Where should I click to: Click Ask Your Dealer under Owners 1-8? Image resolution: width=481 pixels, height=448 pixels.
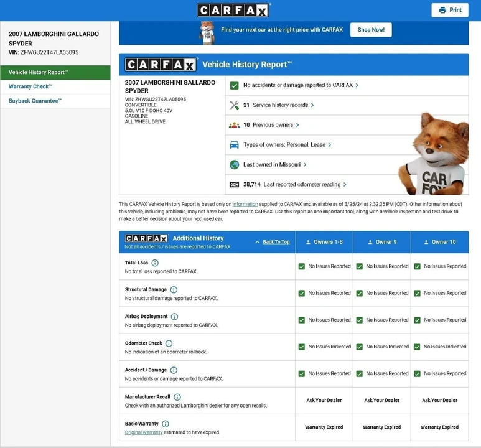point(324,401)
